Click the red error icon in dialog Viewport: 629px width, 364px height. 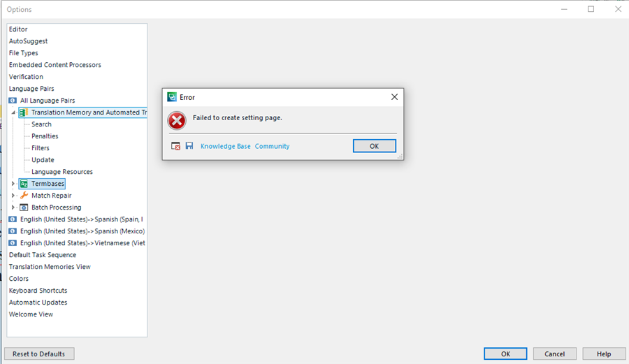coord(177,120)
